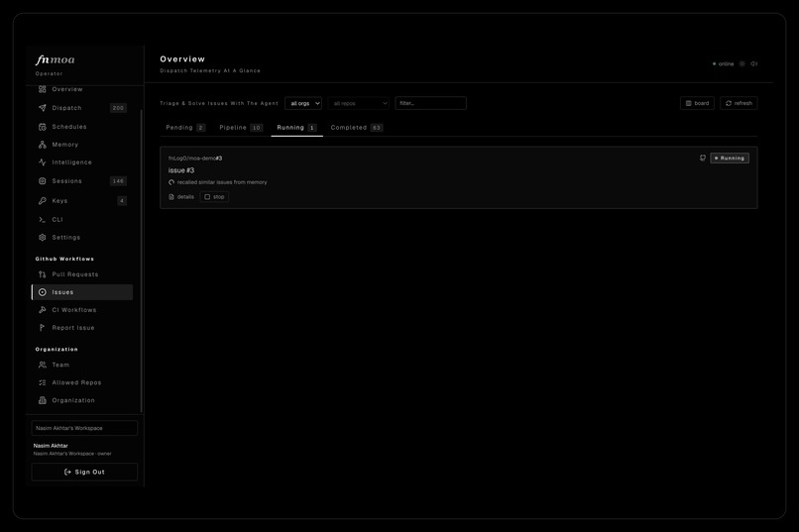Click the issue #3 title

pos(181,170)
